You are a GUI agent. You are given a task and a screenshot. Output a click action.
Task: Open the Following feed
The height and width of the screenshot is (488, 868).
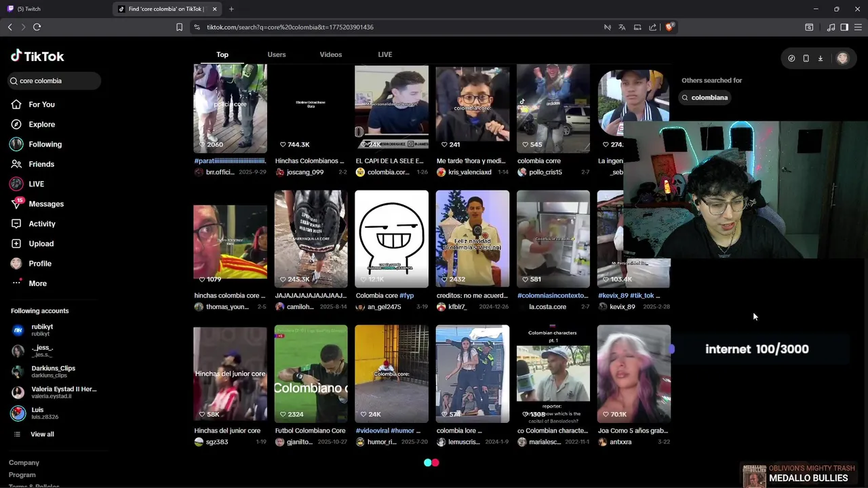click(x=45, y=144)
